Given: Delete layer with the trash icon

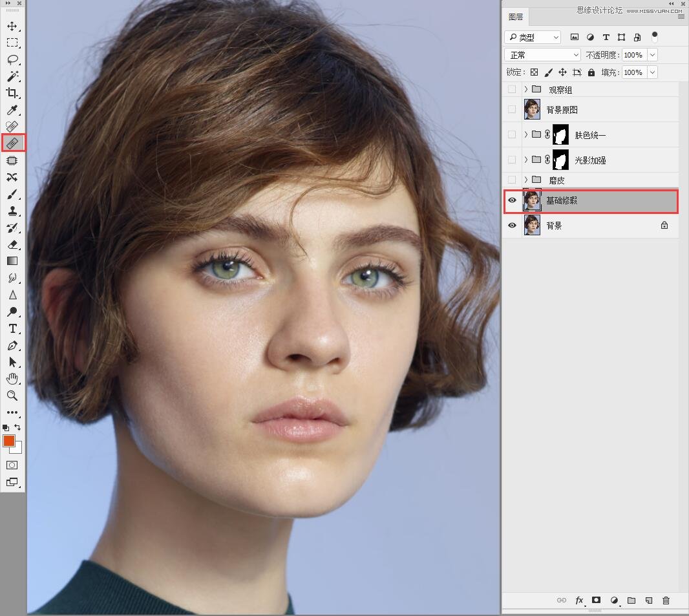Looking at the screenshot, I should [666, 600].
